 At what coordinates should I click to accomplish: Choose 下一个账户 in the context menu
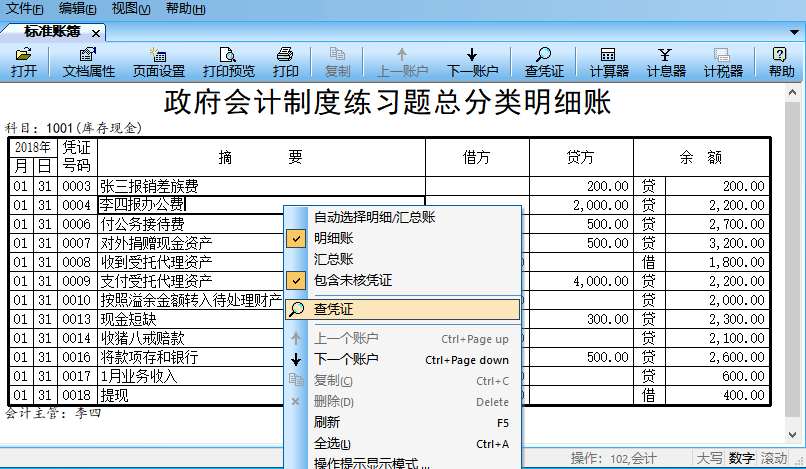(403, 359)
